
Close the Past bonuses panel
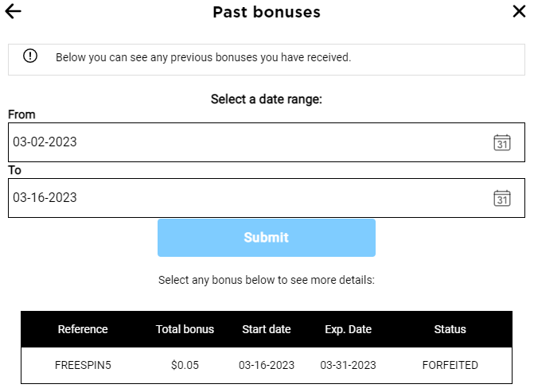pyautogui.click(x=519, y=11)
